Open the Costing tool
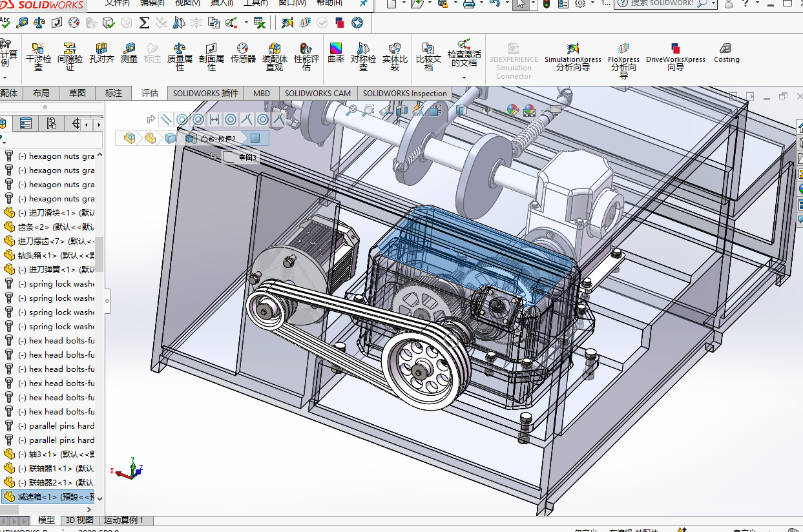The width and height of the screenshot is (803, 532). coord(726,53)
